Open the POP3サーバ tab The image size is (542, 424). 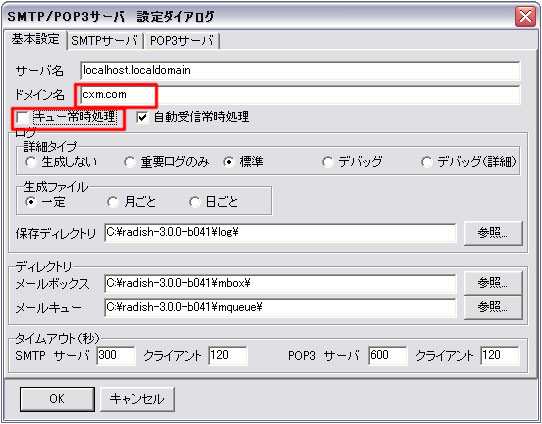(x=181, y=41)
